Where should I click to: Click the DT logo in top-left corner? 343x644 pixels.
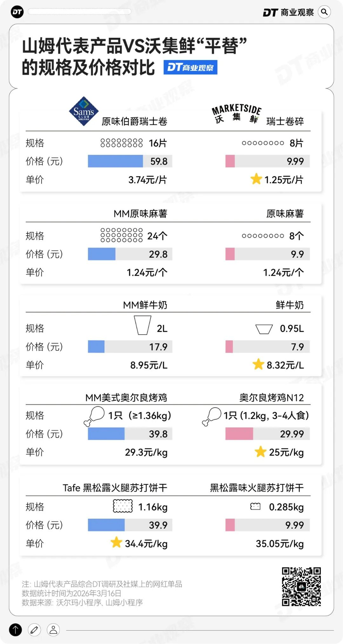[x=17, y=12]
